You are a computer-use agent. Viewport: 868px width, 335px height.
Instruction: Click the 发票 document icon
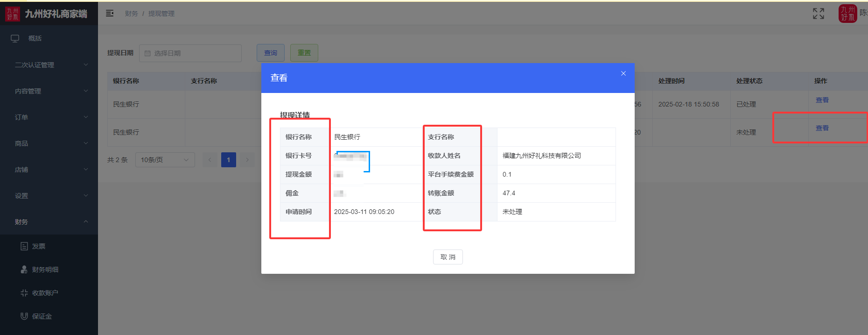pos(24,246)
